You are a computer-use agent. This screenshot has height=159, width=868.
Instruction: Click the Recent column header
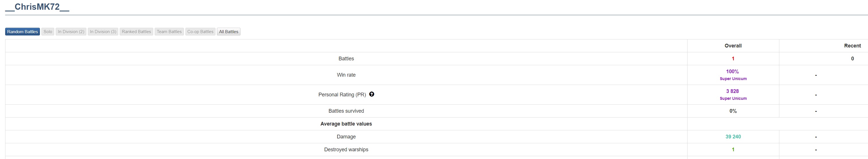(852, 46)
